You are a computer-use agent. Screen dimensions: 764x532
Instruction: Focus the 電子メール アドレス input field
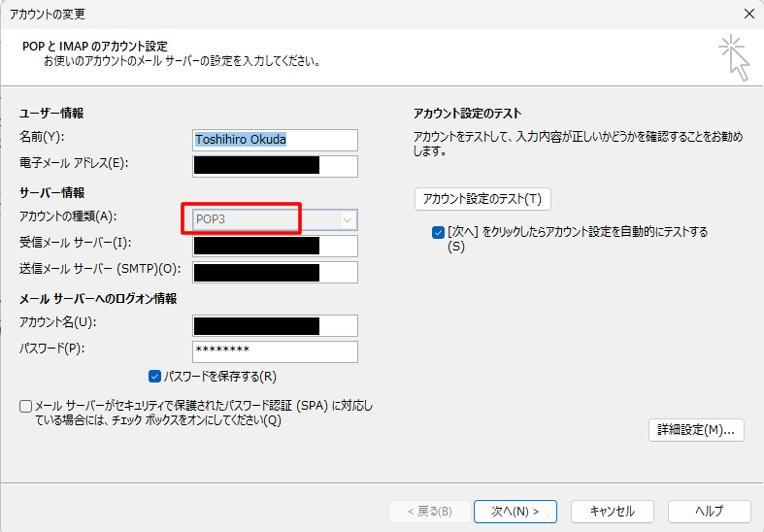[276, 166]
